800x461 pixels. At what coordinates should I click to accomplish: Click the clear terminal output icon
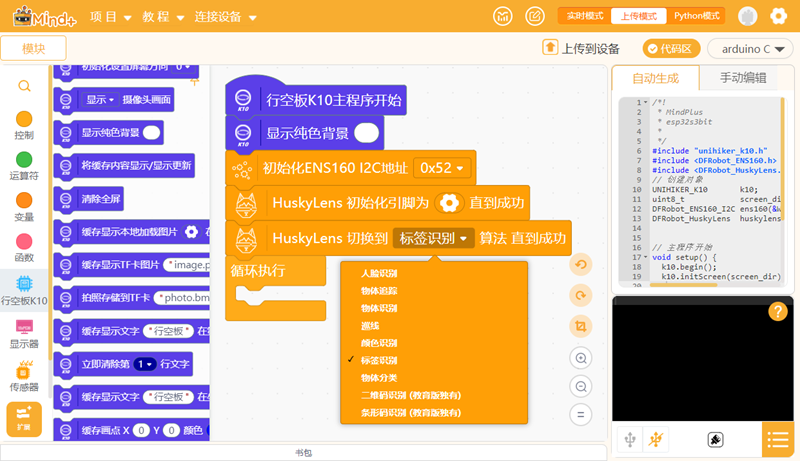click(715, 440)
